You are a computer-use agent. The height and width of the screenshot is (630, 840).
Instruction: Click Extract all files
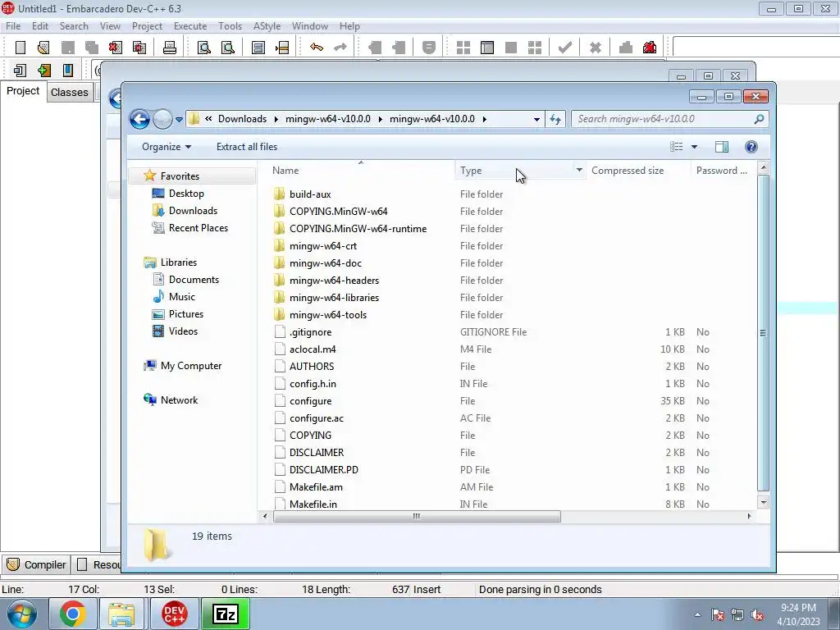[247, 147]
